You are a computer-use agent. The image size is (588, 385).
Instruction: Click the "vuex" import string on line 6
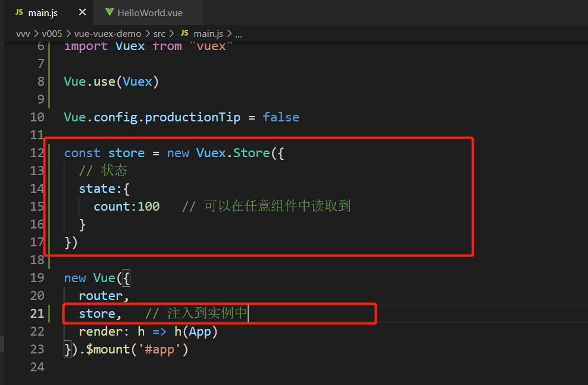point(211,46)
